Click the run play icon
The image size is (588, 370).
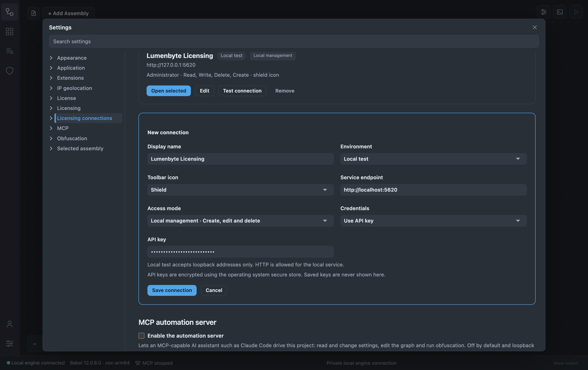(576, 12)
